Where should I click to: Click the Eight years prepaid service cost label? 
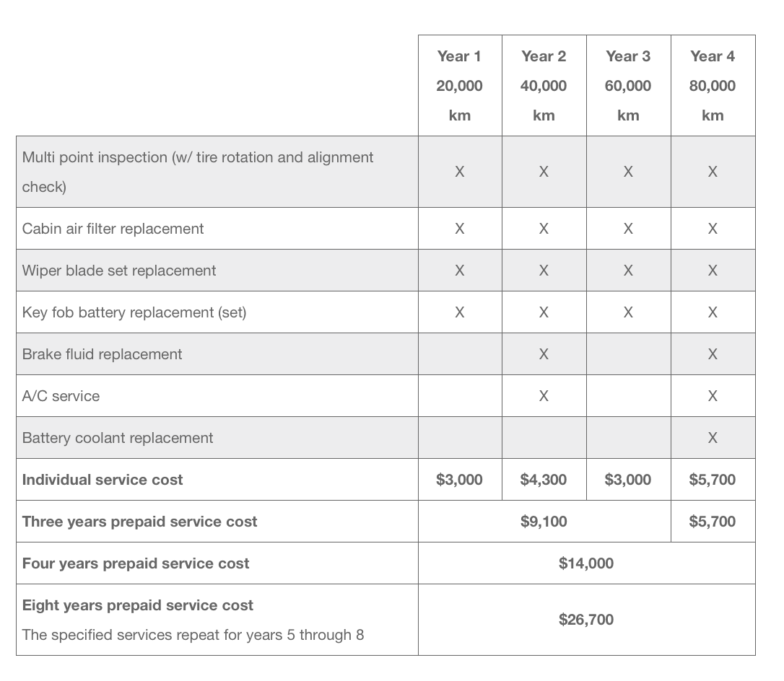coord(138,605)
